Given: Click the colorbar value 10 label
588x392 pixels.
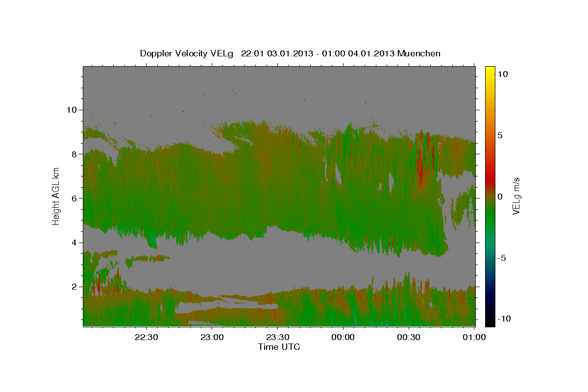Looking at the screenshot, I should [x=503, y=73].
